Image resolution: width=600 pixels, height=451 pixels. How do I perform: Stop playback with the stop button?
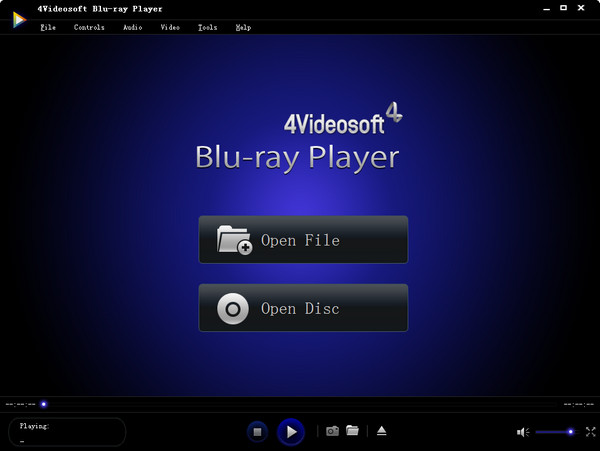pyautogui.click(x=258, y=432)
